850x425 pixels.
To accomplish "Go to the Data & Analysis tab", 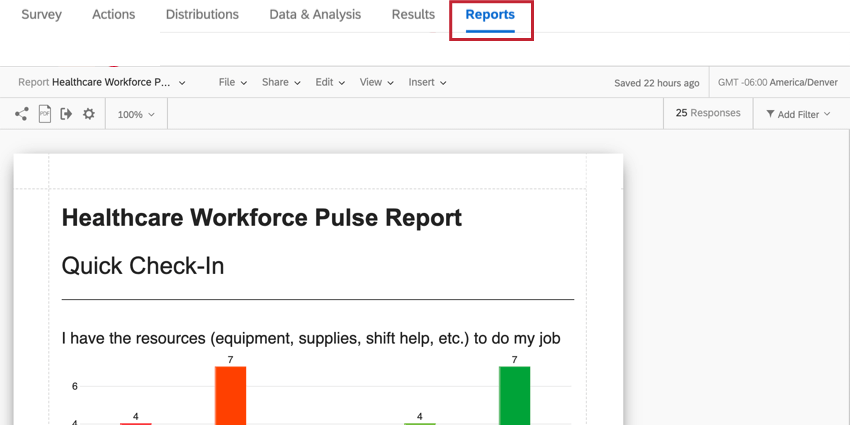I will pyautogui.click(x=315, y=15).
